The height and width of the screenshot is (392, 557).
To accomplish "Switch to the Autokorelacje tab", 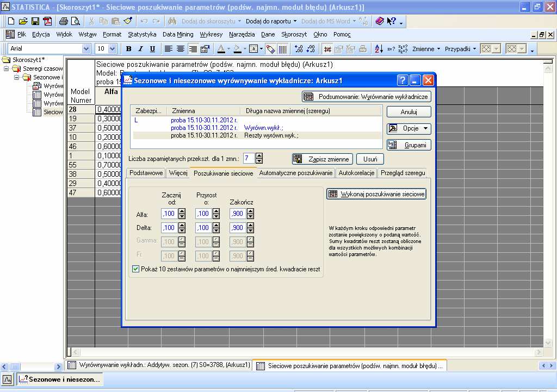I will 356,173.
